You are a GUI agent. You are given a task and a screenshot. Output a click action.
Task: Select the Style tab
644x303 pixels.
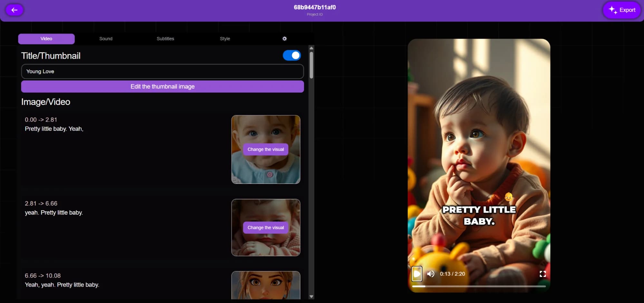coord(225,38)
